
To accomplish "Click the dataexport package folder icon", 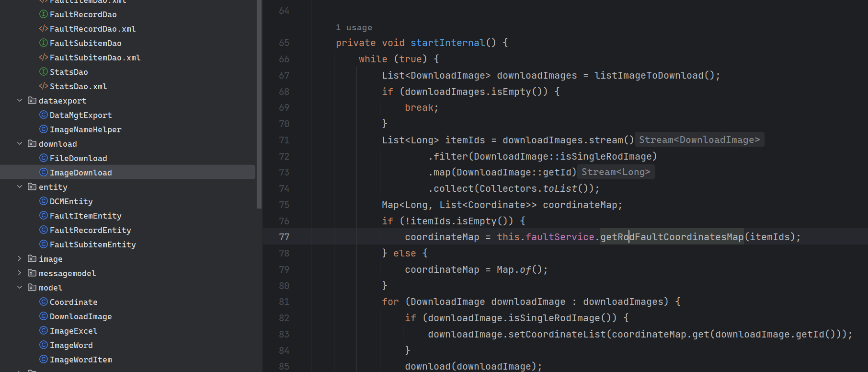I will 32,101.
